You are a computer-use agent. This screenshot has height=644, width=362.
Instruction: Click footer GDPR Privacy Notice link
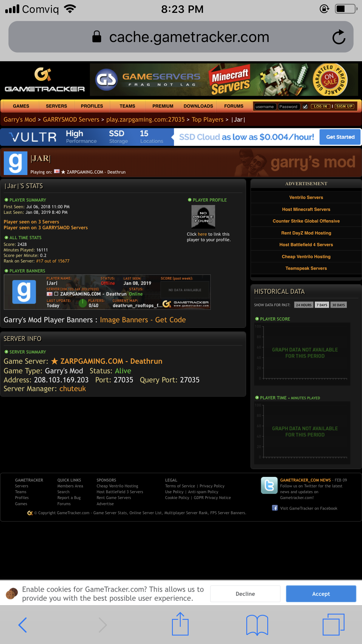pyautogui.click(x=212, y=498)
